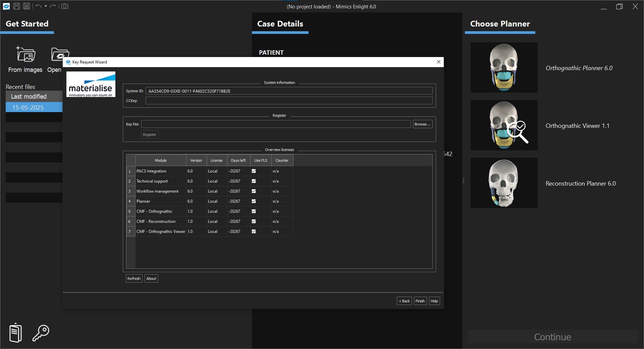This screenshot has width=644, height=349.
Task: Toggle Use FLS for CMF - Orthognathic
Action: pyautogui.click(x=254, y=211)
